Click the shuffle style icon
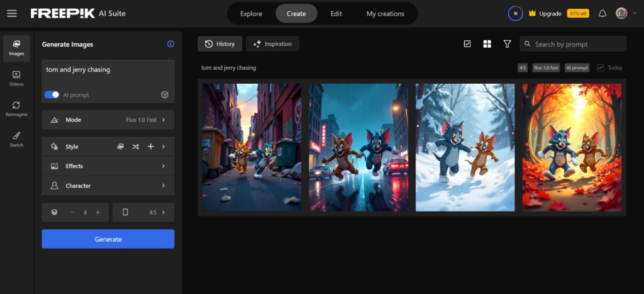 pyautogui.click(x=135, y=147)
